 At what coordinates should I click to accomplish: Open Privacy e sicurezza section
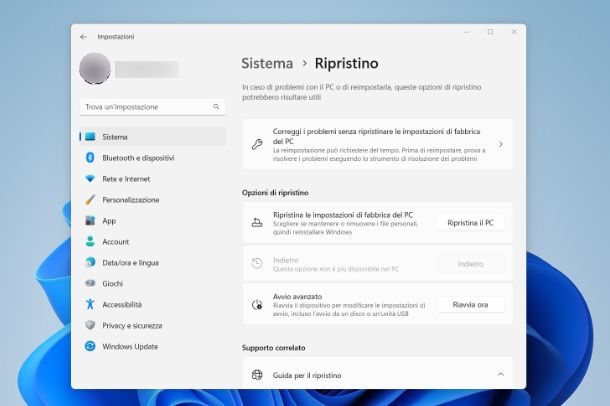click(152, 326)
